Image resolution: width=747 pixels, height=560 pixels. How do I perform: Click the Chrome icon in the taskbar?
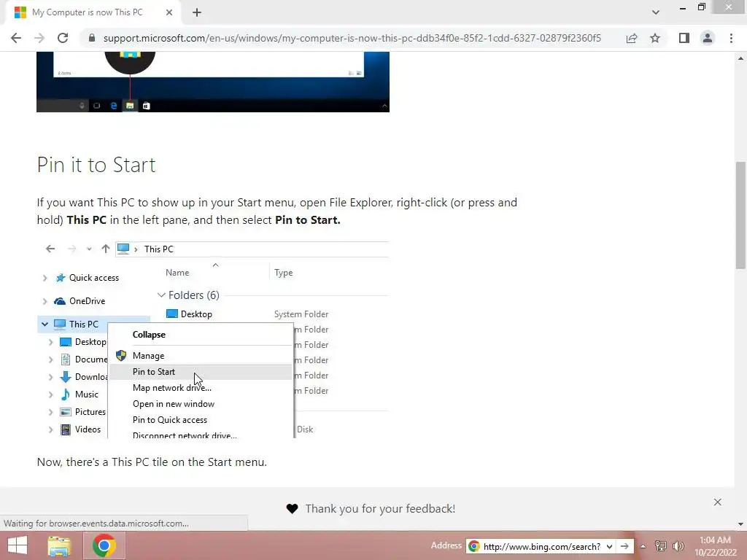[104, 545]
